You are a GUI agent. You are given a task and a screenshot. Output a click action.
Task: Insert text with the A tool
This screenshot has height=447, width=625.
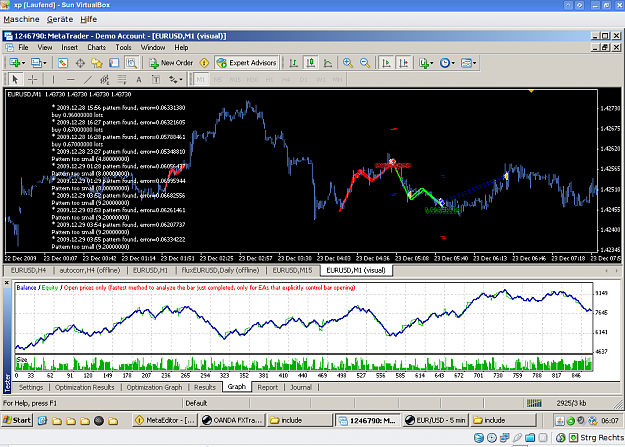click(x=139, y=80)
